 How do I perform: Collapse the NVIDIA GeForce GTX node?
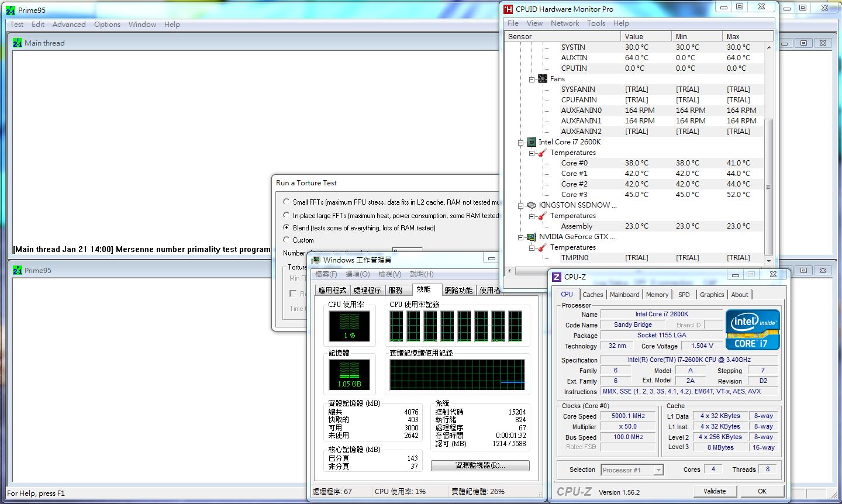[520, 237]
